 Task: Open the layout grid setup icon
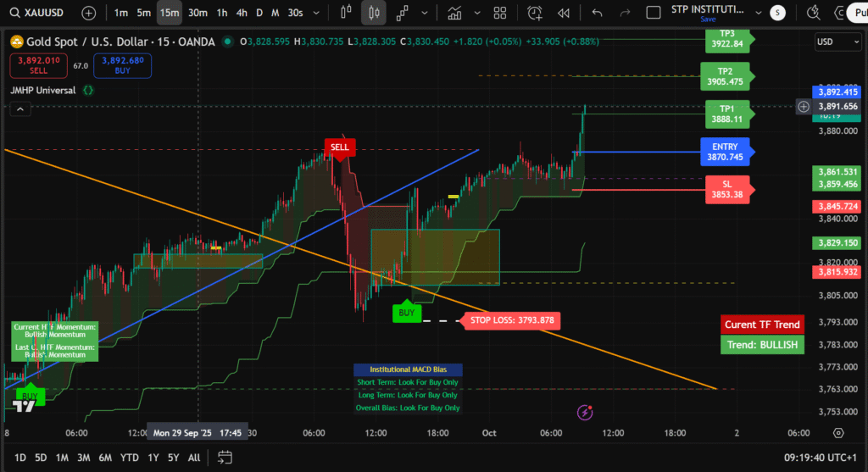tap(499, 13)
